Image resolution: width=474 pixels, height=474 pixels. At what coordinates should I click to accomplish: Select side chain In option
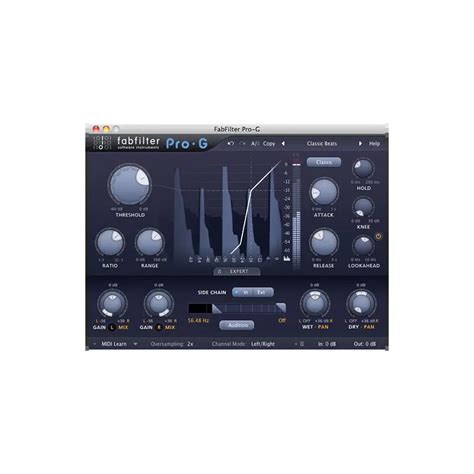243,292
